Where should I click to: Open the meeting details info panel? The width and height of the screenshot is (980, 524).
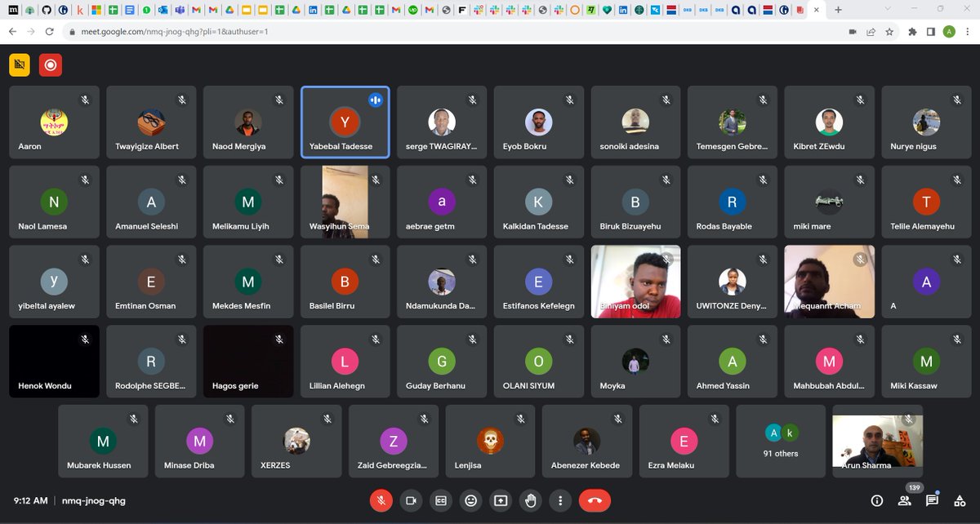tap(877, 500)
